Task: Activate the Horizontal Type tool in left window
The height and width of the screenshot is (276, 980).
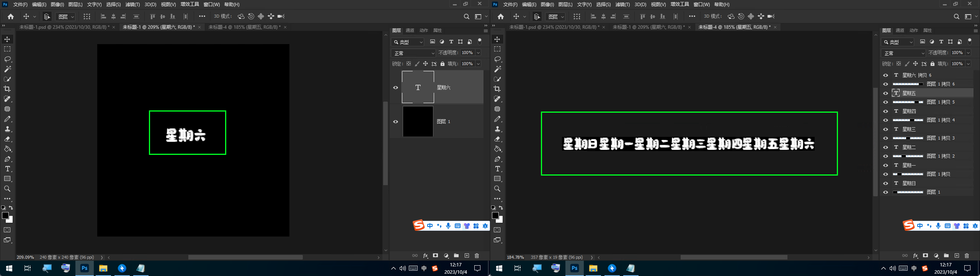Action: [x=7, y=169]
